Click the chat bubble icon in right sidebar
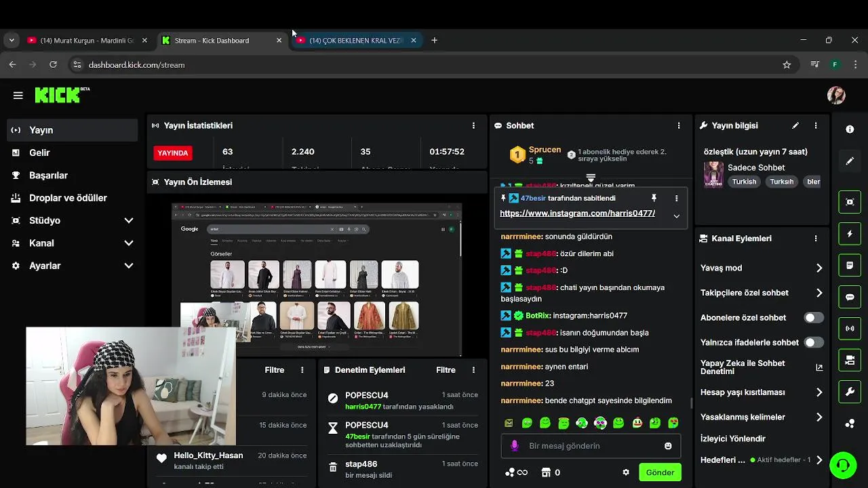The height and width of the screenshot is (488, 868). (x=850, y=297)
